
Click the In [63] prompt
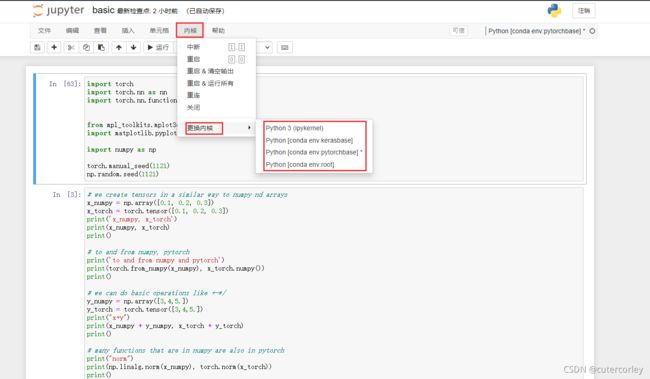click(65, 84)
